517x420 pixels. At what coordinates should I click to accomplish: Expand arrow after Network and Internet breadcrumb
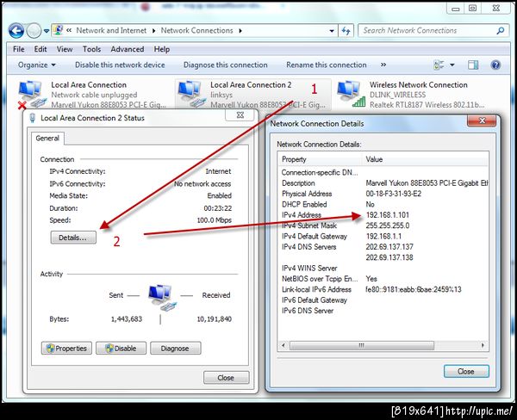(153, 31)
